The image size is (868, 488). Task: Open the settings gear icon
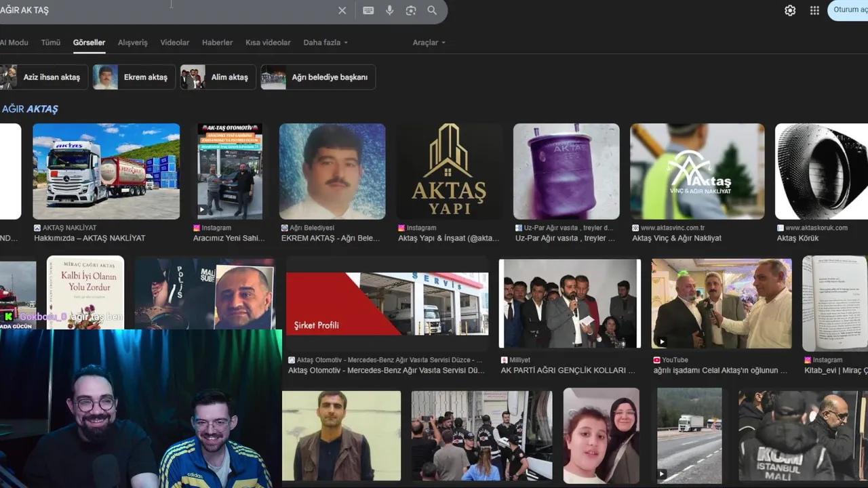point(790,10)
